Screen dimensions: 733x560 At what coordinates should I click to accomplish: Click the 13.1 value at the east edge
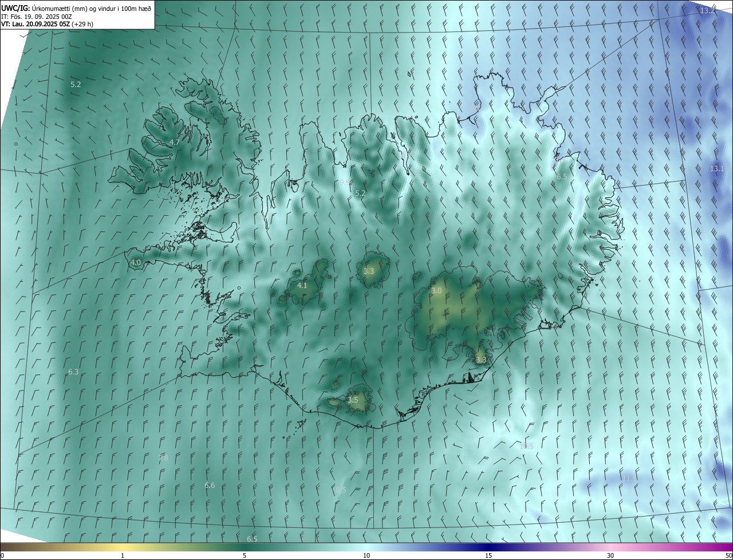[717, 169]
